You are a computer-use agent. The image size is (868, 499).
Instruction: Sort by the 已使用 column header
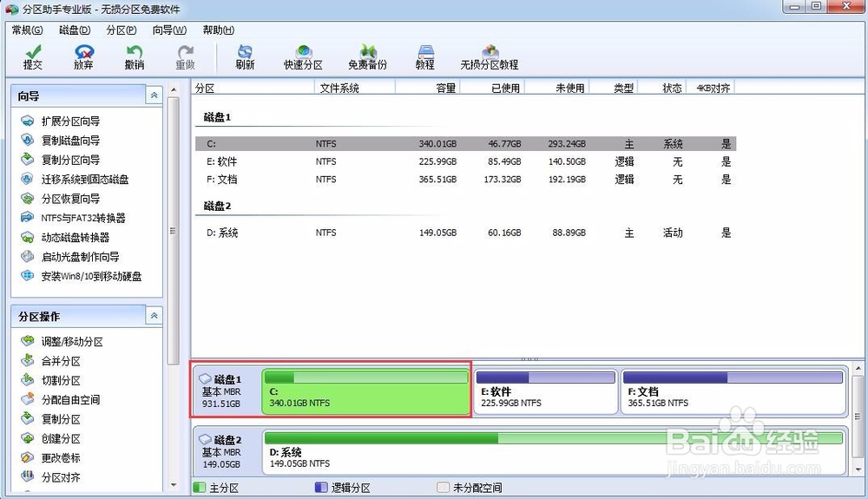pyautogui.click(x=492, y=88)
